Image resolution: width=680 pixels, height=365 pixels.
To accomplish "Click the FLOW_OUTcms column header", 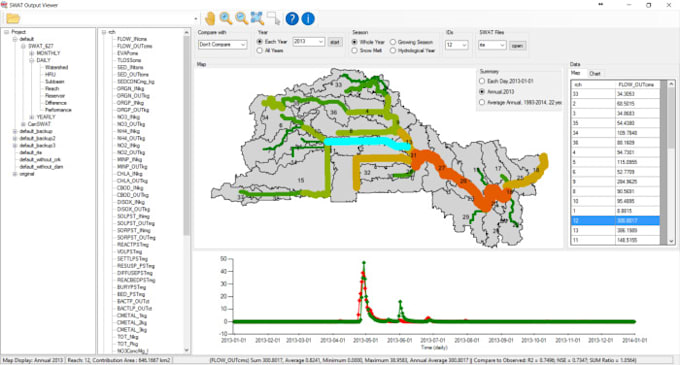I will tap(638, 85).
